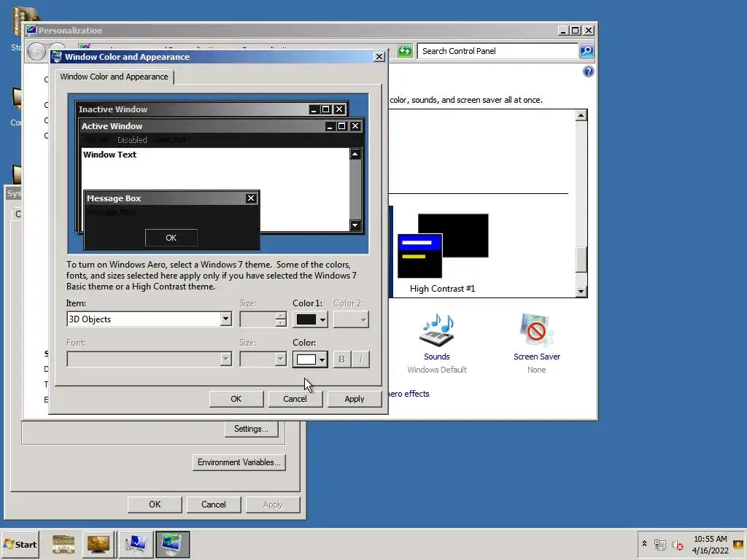Click the Search Control Panel field

[498, 51]
